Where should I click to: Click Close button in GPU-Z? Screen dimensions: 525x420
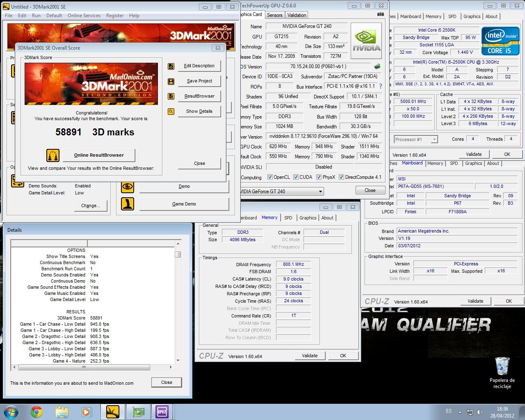[370, 190]
